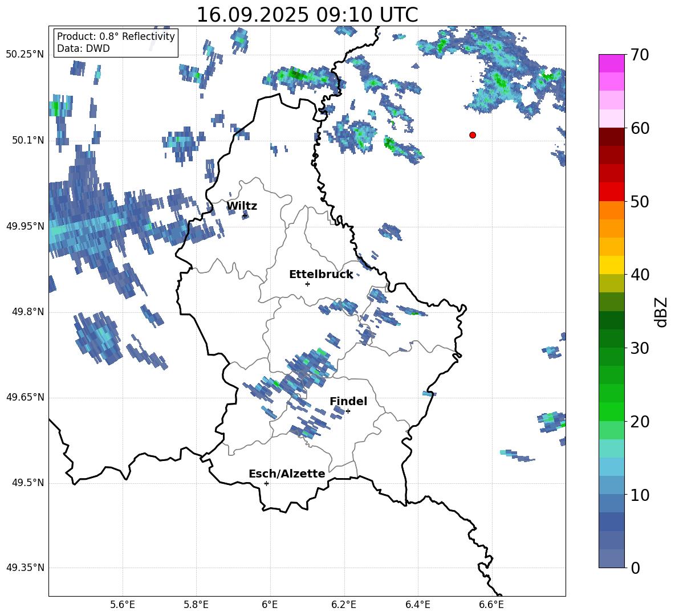Click the 5.6°E longitude label
The width and height of the screenshot is (675, 616).
(122, 605)
